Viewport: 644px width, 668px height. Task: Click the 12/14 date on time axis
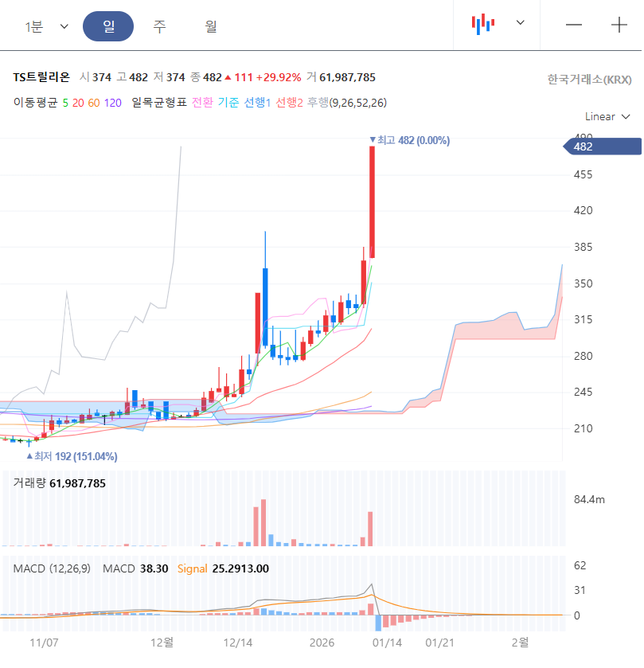click(x=238, y=643)
